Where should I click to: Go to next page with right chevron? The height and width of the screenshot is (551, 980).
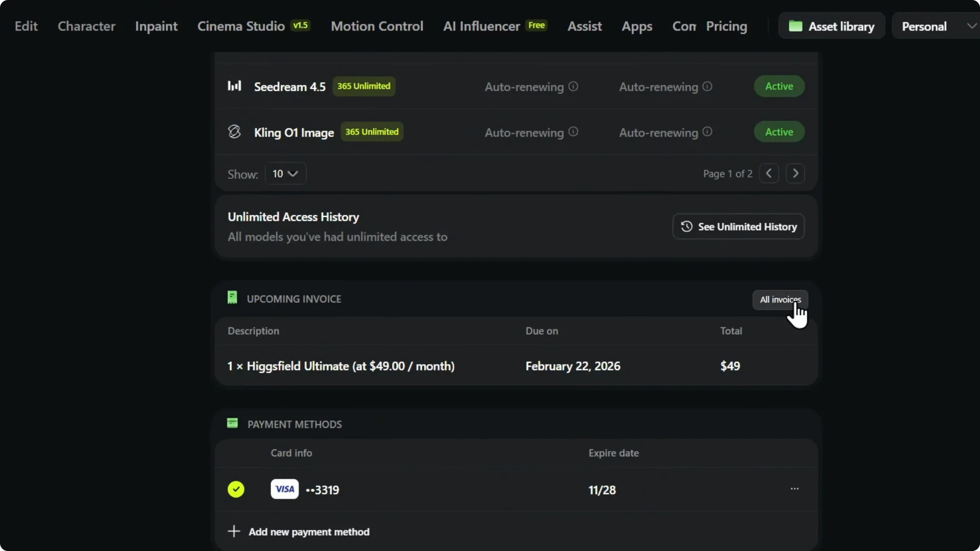[795, 173]
